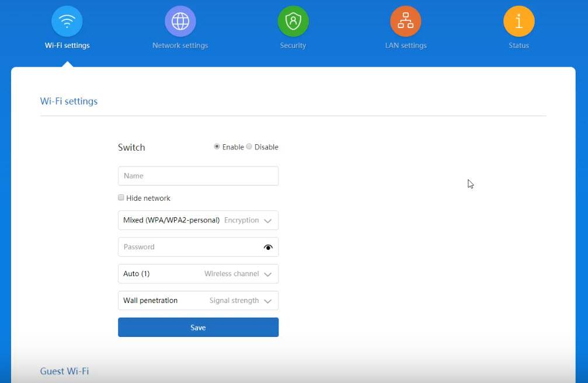Click the Password input field
The width and height of the screenshot is (588, 383).
(x=198, y=247)
